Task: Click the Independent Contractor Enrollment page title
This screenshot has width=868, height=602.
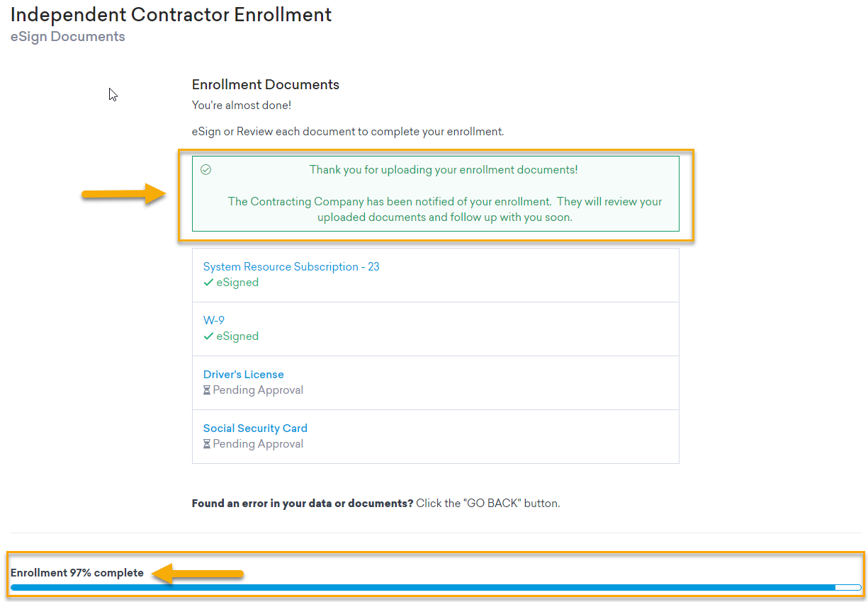Action: click(x=171, y=14)
